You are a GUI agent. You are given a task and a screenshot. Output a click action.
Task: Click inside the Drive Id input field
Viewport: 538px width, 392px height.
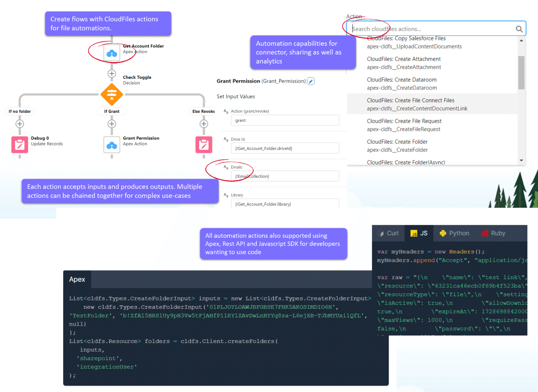(x=285, y=148)
